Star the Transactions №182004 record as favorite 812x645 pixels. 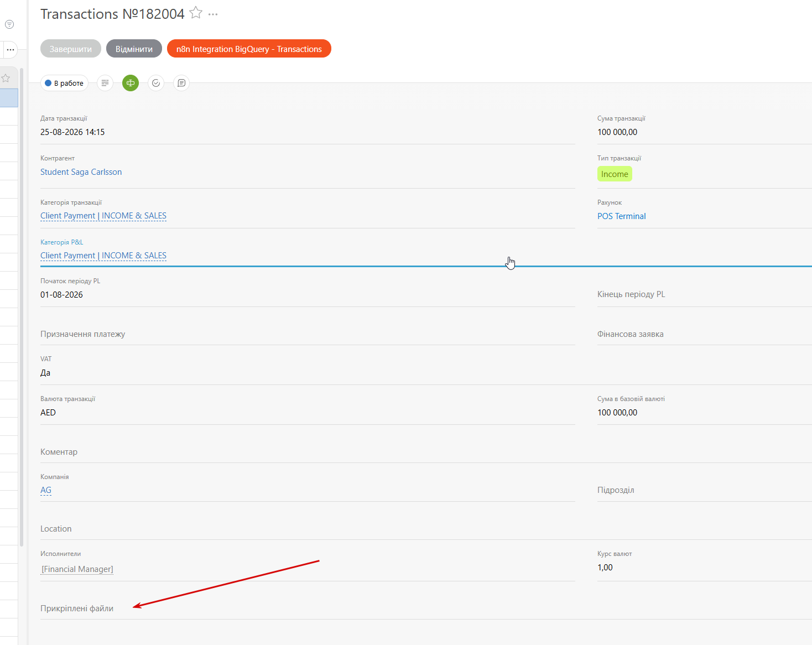196,13
